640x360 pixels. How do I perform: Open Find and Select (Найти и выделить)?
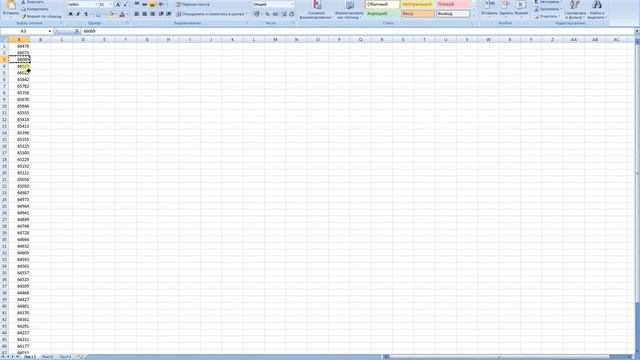[x=596, y=10]
